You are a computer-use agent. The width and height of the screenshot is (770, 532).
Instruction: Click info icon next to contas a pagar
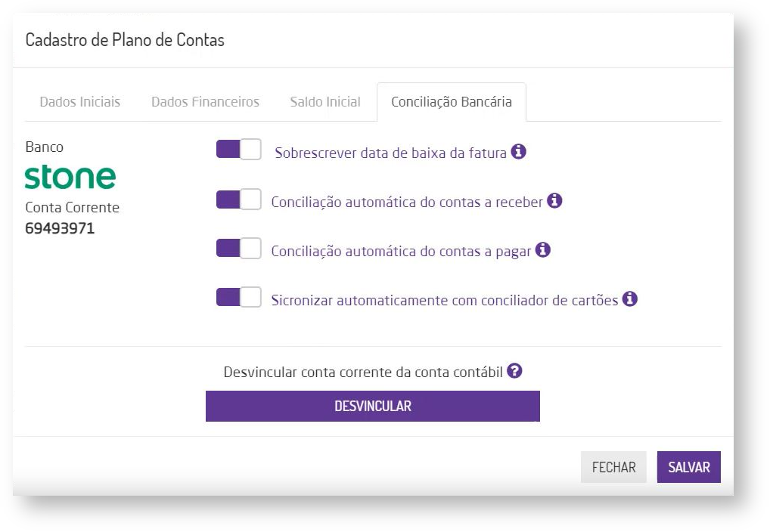tap(542, 250)
